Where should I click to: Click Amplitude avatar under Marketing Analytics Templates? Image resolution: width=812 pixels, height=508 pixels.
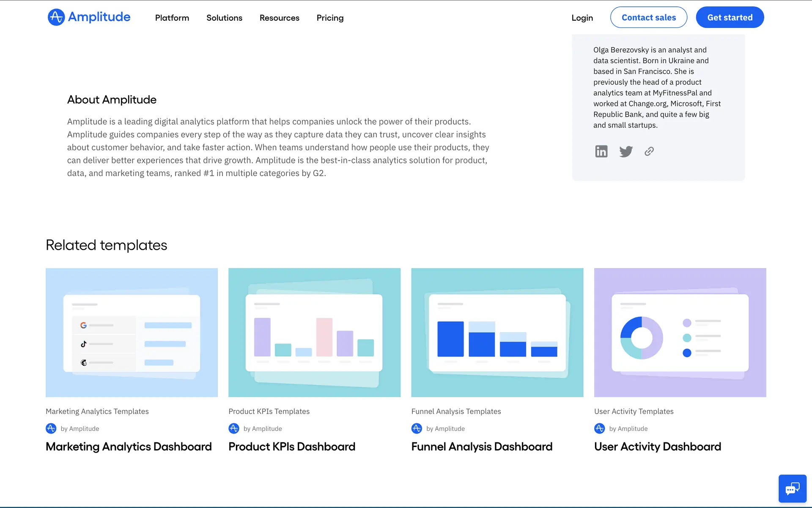pyautogui.click(x=51, y=428)
